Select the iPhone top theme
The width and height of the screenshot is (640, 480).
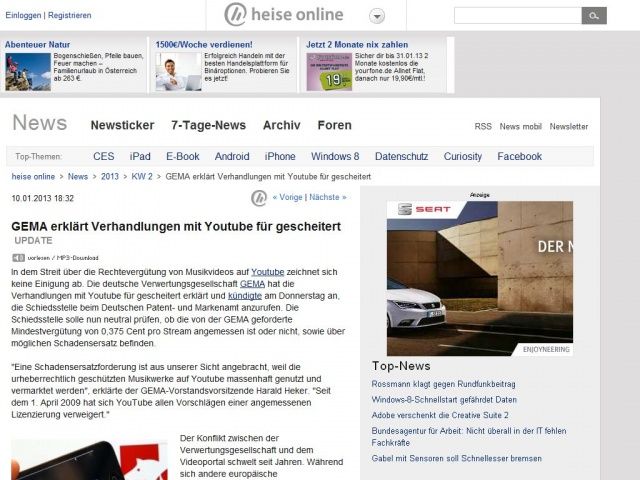click(x=280, y=156)
